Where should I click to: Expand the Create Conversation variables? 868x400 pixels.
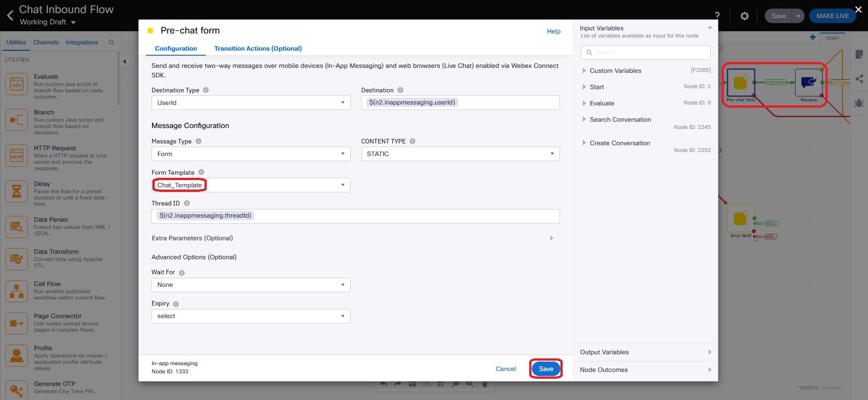[584, 143]
